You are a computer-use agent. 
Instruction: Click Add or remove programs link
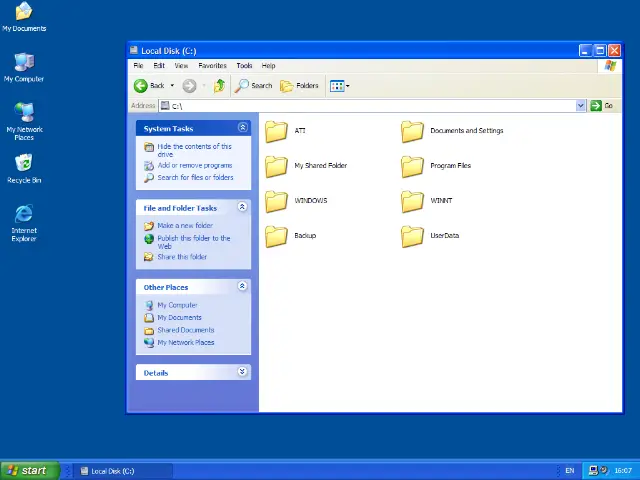[195, 165]
